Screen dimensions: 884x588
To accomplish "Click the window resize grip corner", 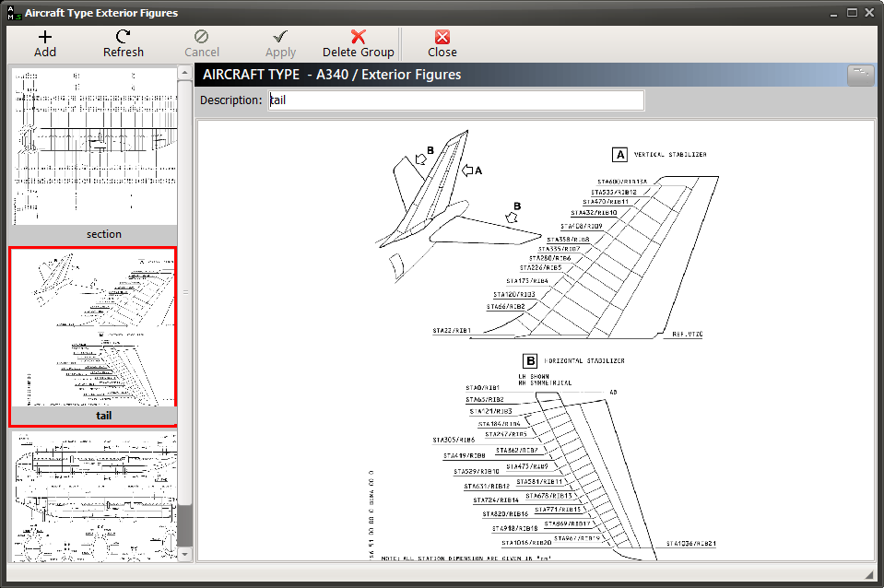I will pyautogui.click(x=868, y=574).
